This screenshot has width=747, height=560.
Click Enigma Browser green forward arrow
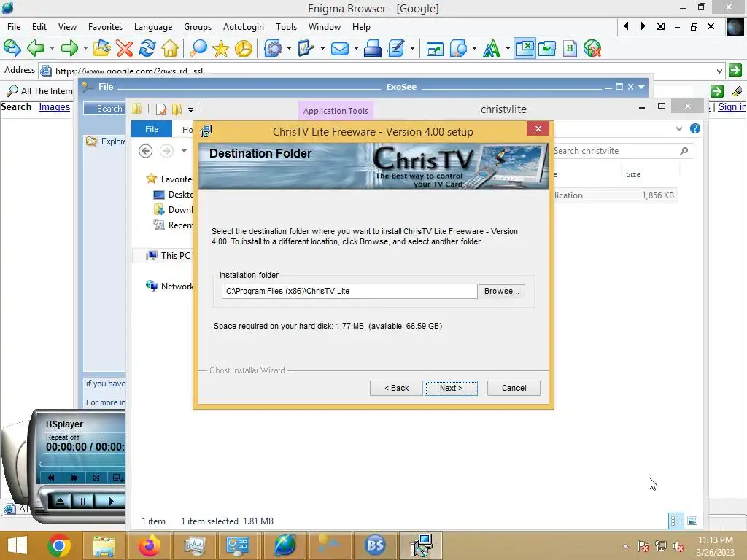point(69,48)
